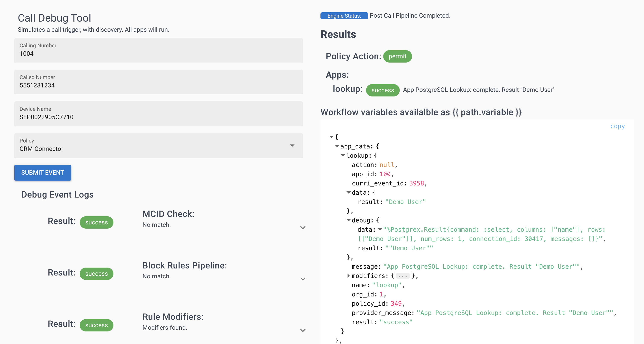The height and width of the screenshot is (344, 644).
Task: Click the Device Name input field
Action: [x=158, y=117]
